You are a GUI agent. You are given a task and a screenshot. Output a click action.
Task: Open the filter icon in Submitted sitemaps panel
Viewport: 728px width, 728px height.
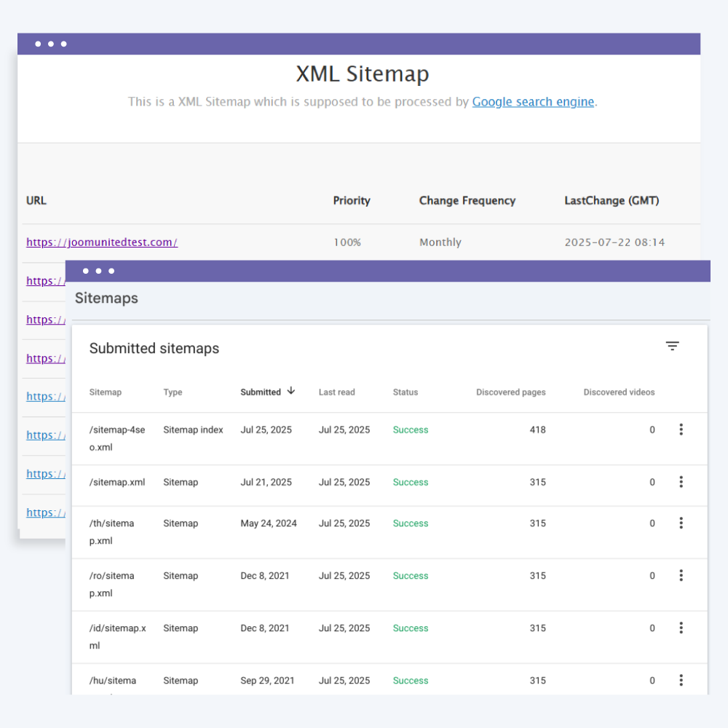tap(672, 346)
